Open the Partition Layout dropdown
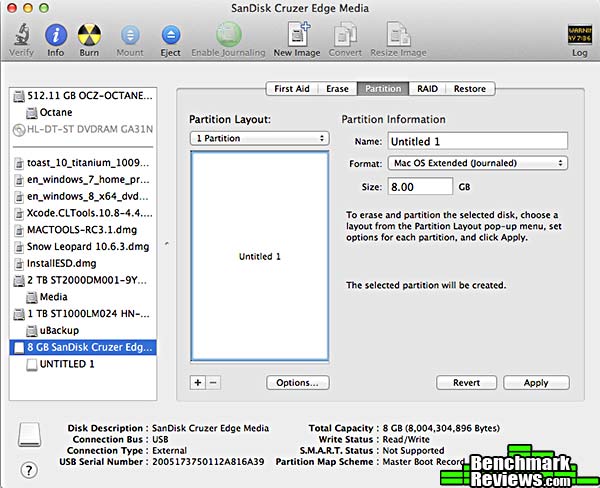Screen dimensions: 600x488 pyautogui.click(x=260, y=138)
